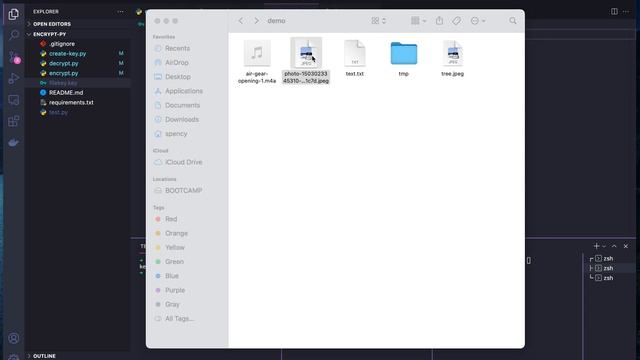Screen dimensions: 640x360
Task: Open Finder group-by dropdown
Action: tap(418, 20)
